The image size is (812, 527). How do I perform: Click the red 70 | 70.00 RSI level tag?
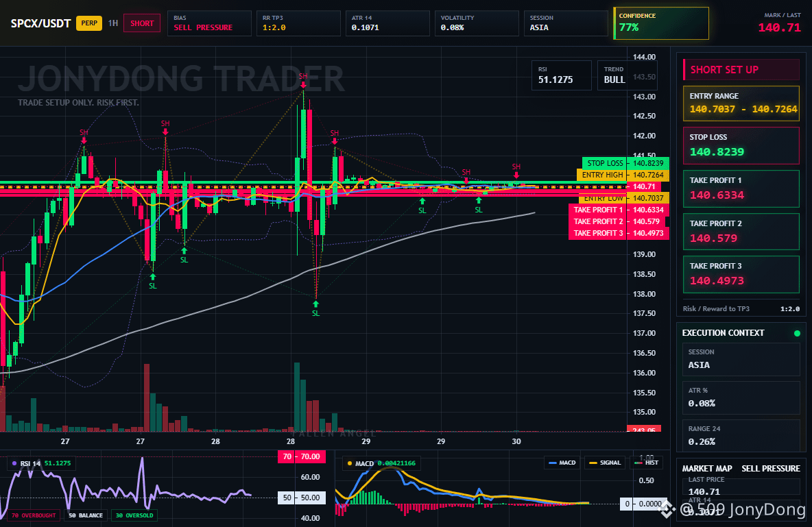point(302,456)
